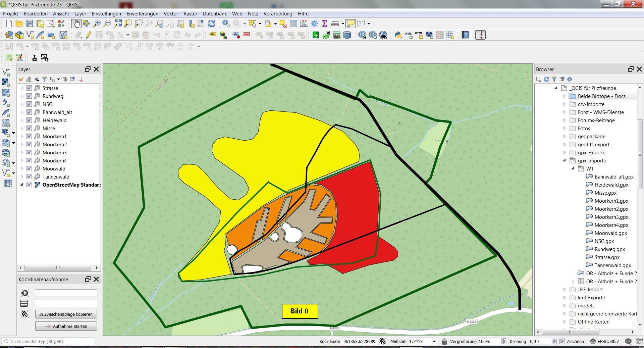Open the Vektor menu
Screen dimensions: 644x348
click(x=171, y=14)
